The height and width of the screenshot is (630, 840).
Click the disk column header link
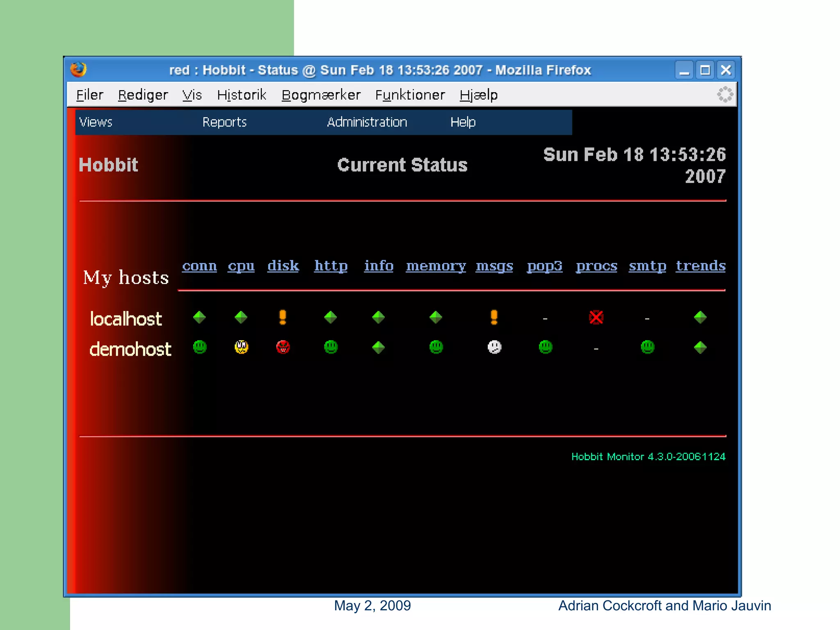click(283, 266)
